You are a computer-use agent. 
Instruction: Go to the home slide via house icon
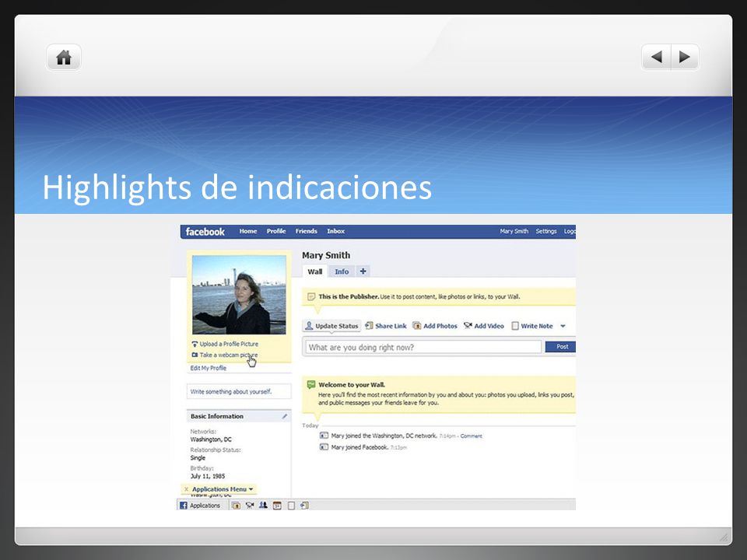click(63, 58)
